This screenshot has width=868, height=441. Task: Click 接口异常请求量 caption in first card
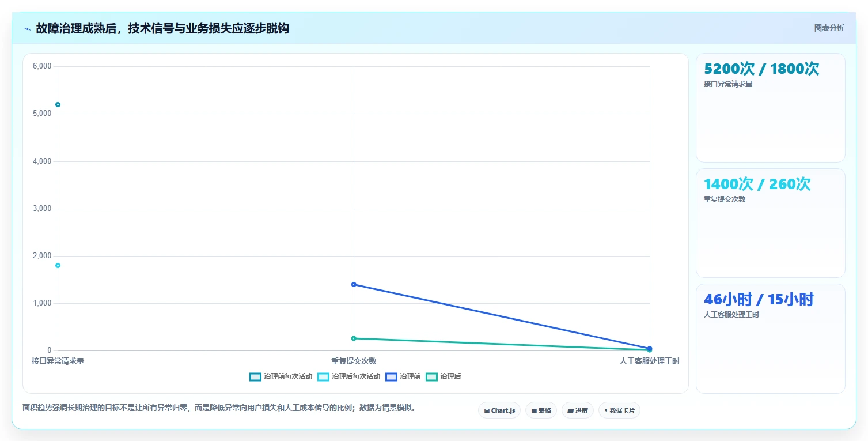[728, 84]
